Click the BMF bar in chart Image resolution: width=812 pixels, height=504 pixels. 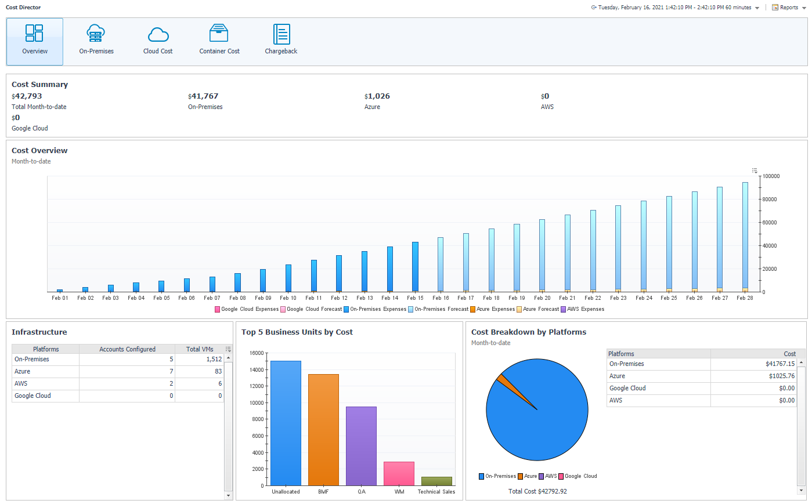click(x=323, y=430)
